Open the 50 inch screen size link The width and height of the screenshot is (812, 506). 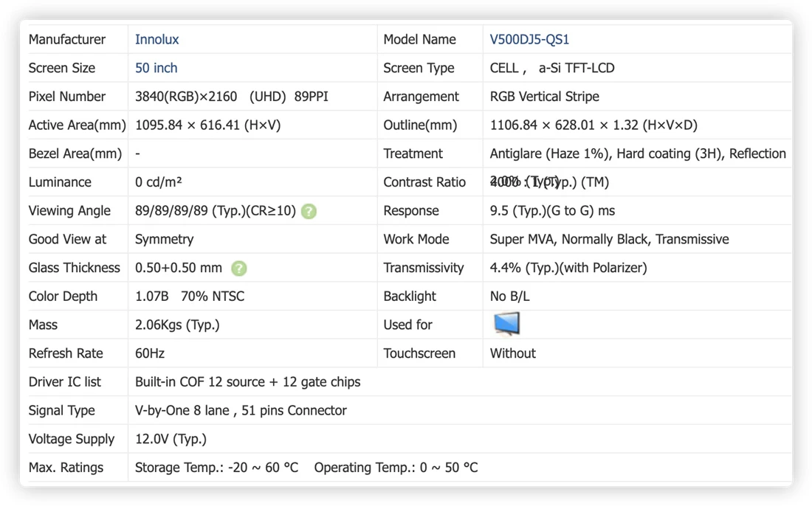(156, 68)
